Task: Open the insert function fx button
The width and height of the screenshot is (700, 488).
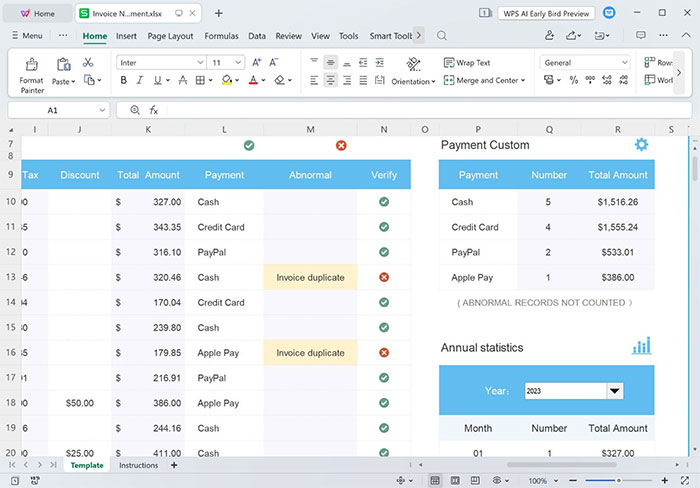Action: 154,110
